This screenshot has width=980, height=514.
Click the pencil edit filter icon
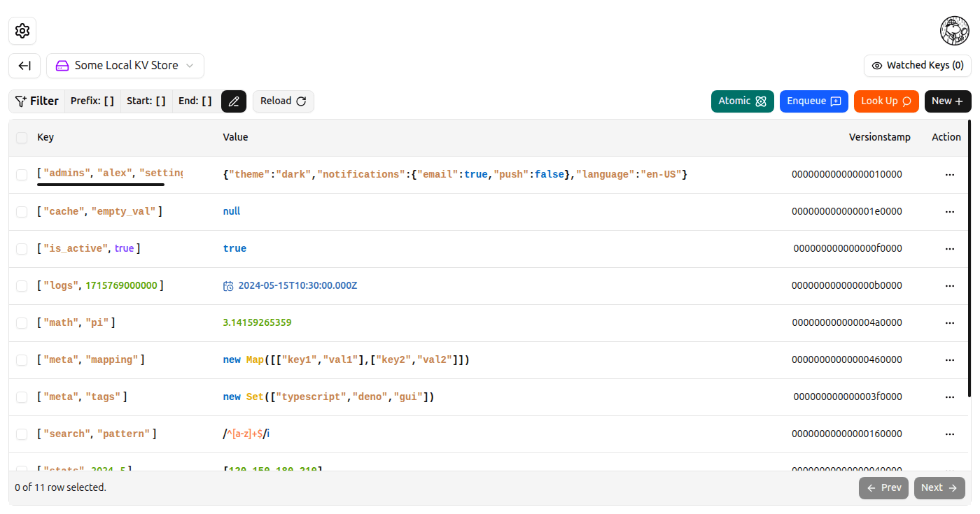(x=234, y=101)
